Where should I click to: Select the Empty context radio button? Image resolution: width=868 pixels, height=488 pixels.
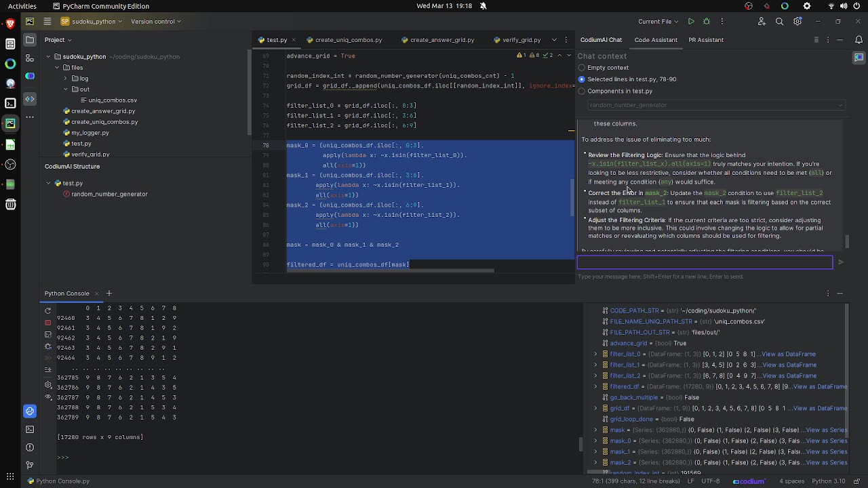(x=581, y=68)
